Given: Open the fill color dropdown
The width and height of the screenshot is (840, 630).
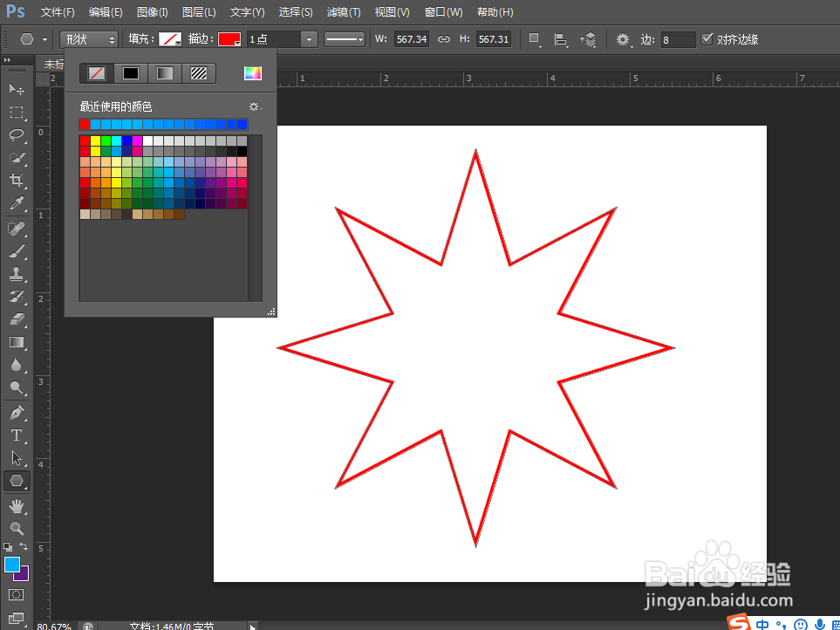Looking at the screenshot, I should click(170, 39).
